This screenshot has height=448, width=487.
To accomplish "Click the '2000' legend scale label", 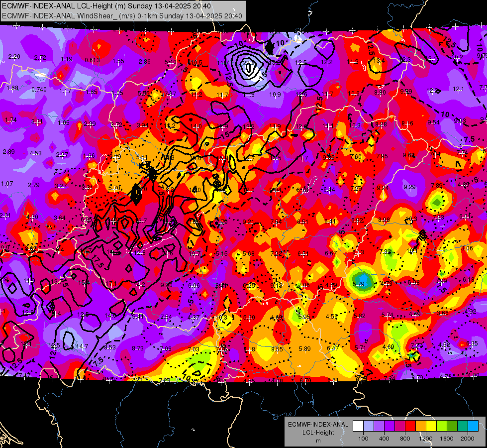I will [x=468, y=439].
